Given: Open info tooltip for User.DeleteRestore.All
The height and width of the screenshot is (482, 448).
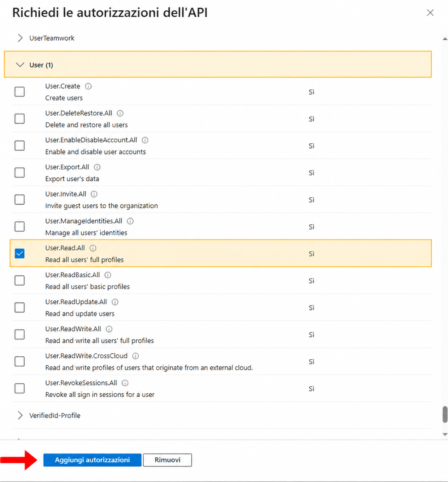Looking at the screenshot, I should (x=120, y=113).
